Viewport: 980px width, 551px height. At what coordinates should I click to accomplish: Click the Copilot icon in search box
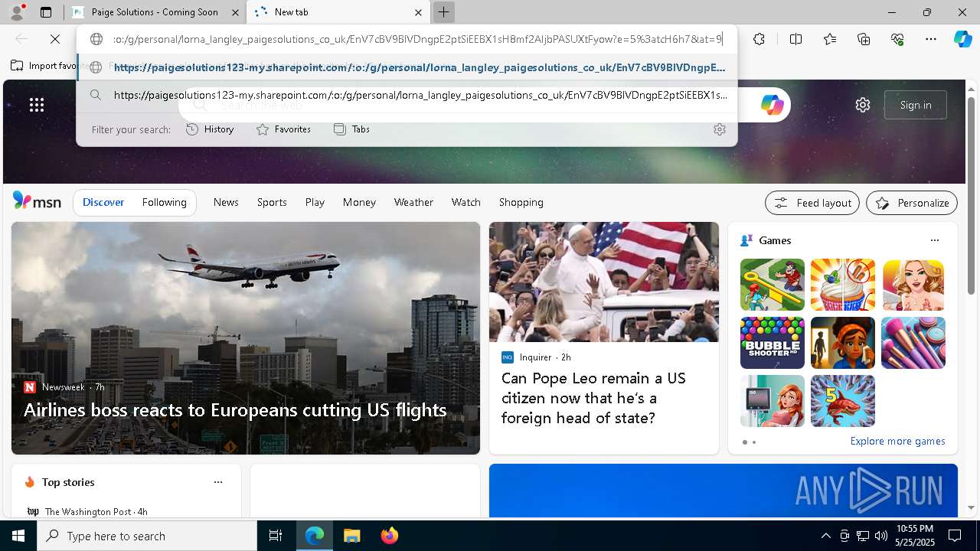point(772,105)
